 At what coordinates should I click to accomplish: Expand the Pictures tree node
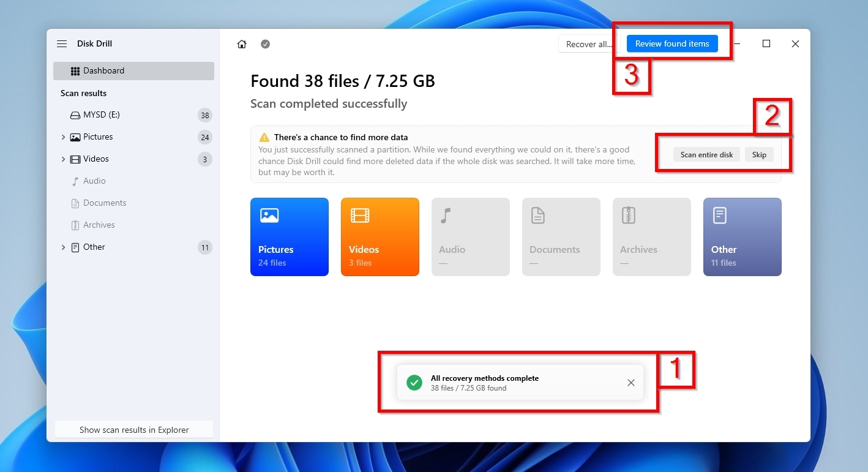(x=63, y=137)
